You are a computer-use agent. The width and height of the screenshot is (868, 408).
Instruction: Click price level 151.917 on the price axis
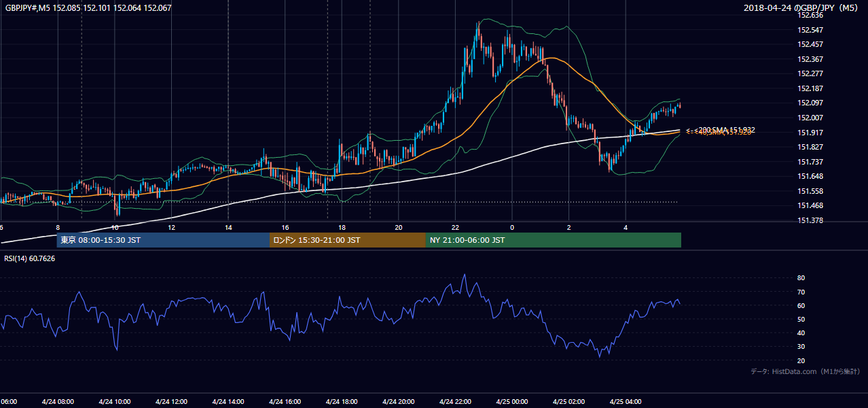click(810, 133)
